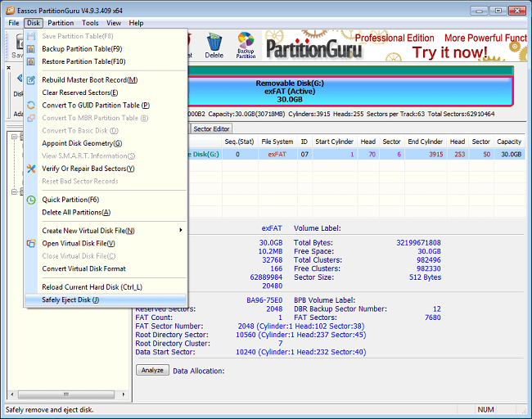
Task: Click the Capacity column header
Action: (x=509, y=142)
